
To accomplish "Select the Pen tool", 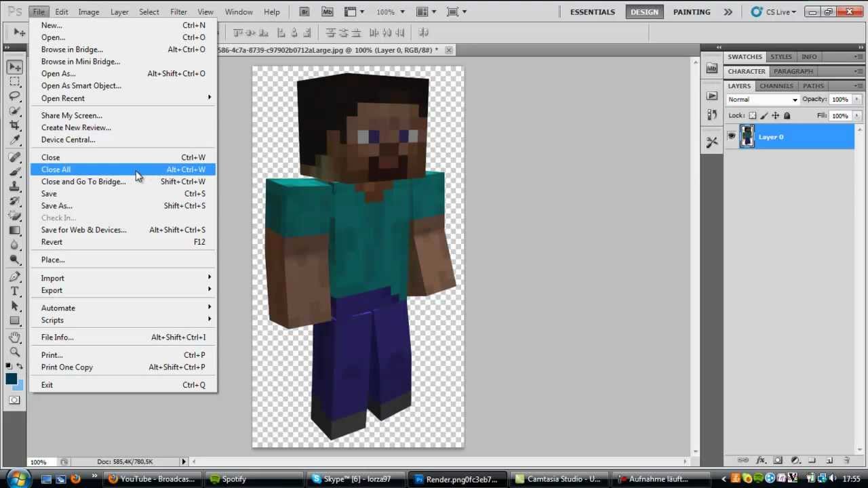I will click(15, 277).
